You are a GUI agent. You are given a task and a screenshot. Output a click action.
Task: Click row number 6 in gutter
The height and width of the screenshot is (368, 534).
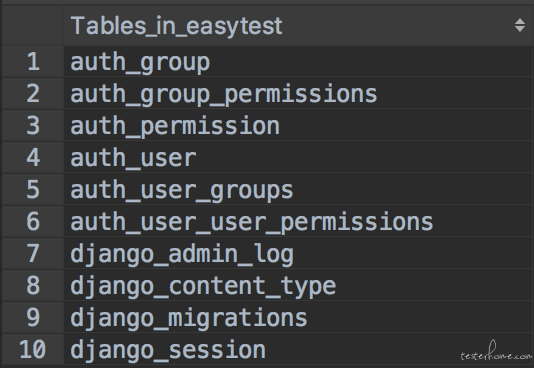[x=33, y=222]
